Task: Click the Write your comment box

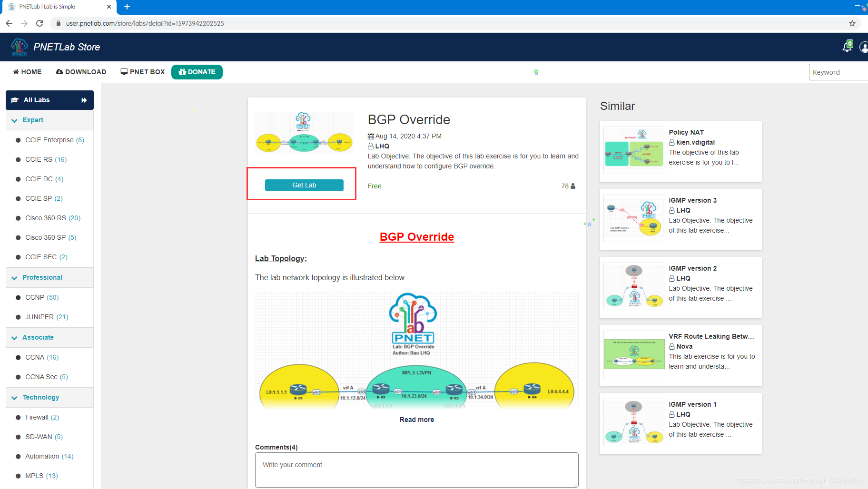Action: pos(417,470)
